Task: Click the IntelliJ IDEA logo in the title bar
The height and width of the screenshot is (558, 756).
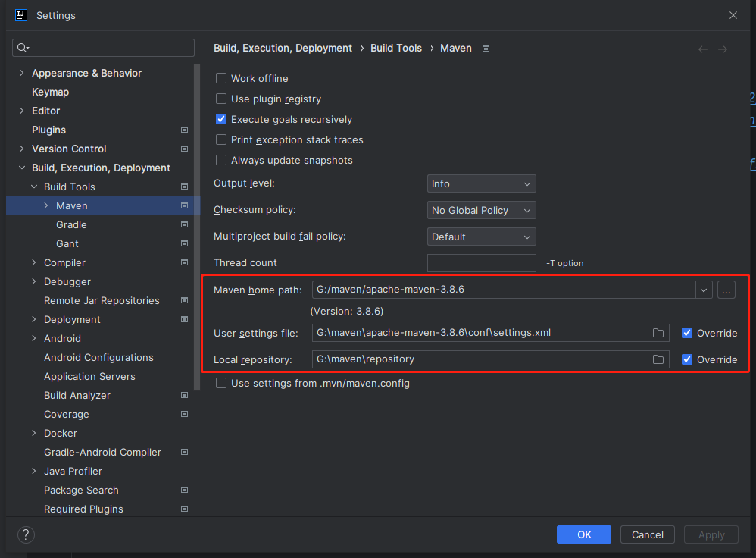Action: pos(20,15)
